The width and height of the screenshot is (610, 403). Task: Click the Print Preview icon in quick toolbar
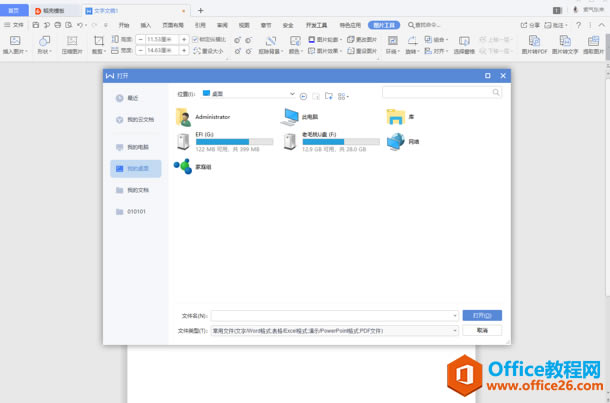(x=68, y=25)
